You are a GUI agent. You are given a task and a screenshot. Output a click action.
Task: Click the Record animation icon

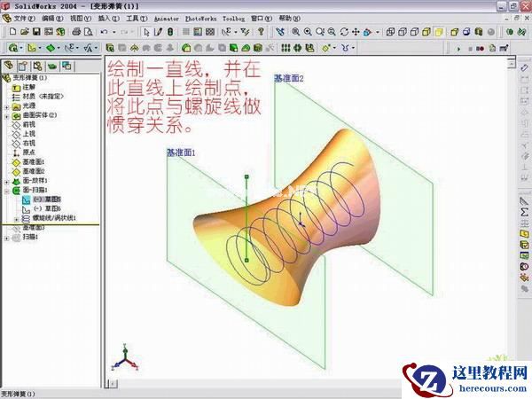480,49
